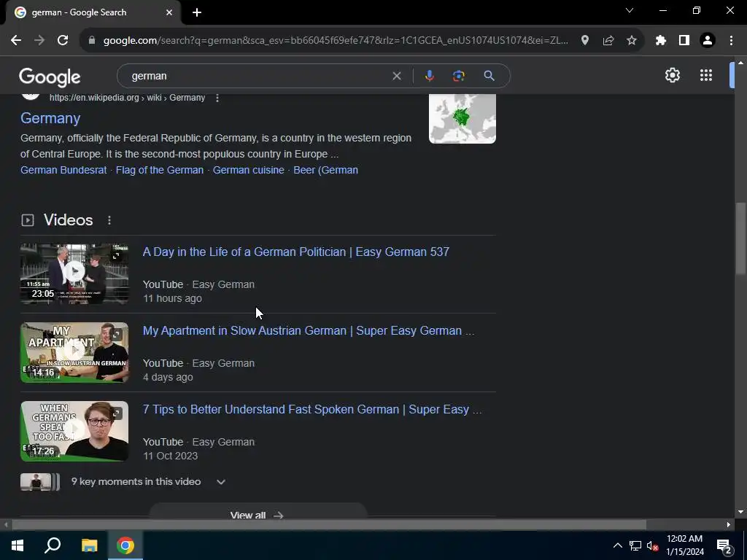Submit search with magnifying glass icon
Viewport: 747px width, 560px height.
489,76
